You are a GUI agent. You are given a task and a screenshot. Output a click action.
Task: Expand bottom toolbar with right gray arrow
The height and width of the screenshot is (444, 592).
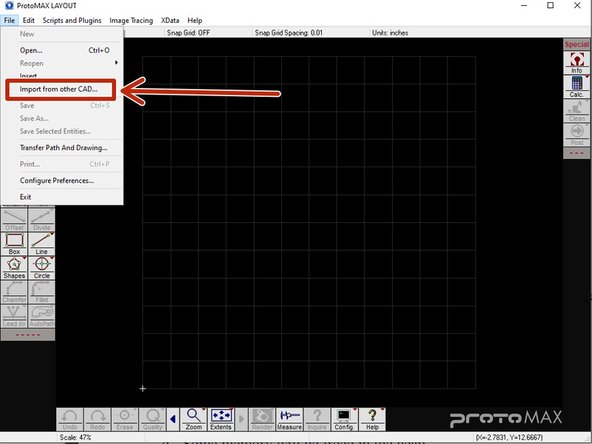(242, 419)
